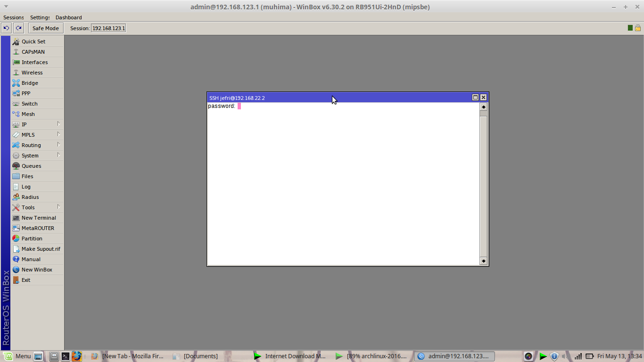Click the admin@192.168.123 taskbar entry
Viewport: 644px width, 362px height.
pyautogui.click(x=454, y=356)
